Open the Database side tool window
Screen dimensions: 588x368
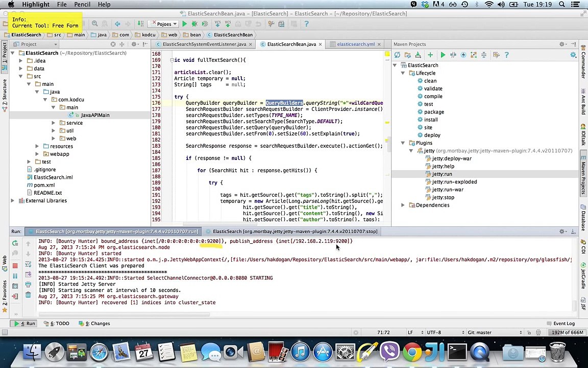point(583,217)
